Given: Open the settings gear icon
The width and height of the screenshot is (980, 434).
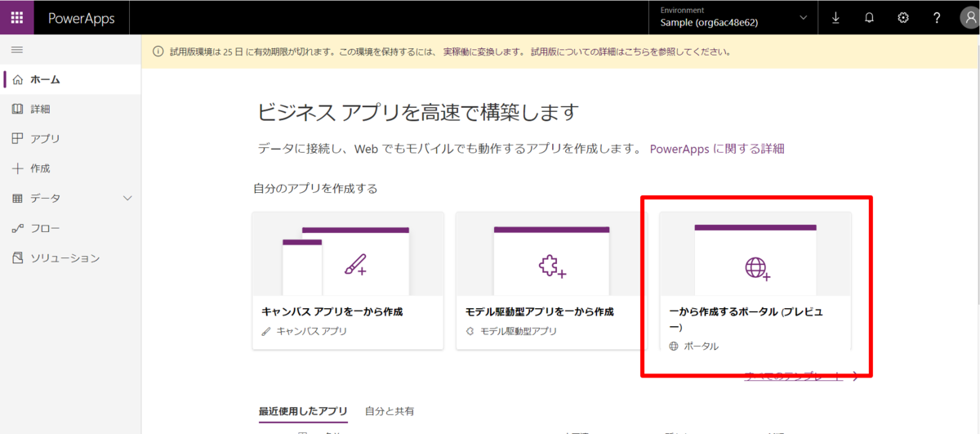Looking at the screenshot, I should click(903, 18).
